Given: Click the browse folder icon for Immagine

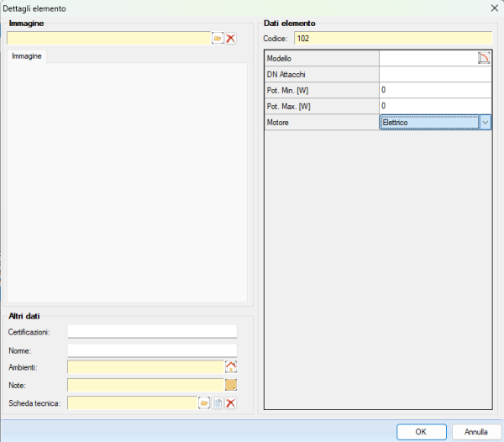Looking at the screenshot, I should pos(217,39).
